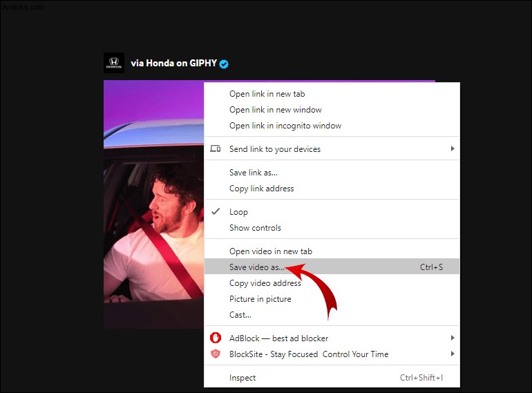Select Picture in picture

332,299
